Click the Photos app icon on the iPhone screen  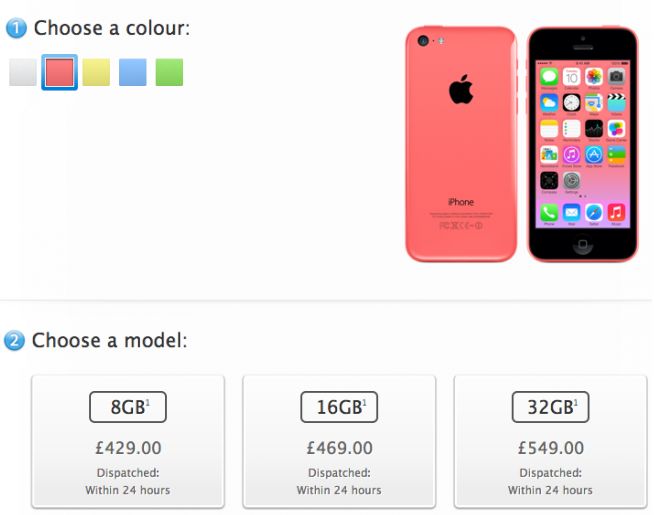(594, 77)
